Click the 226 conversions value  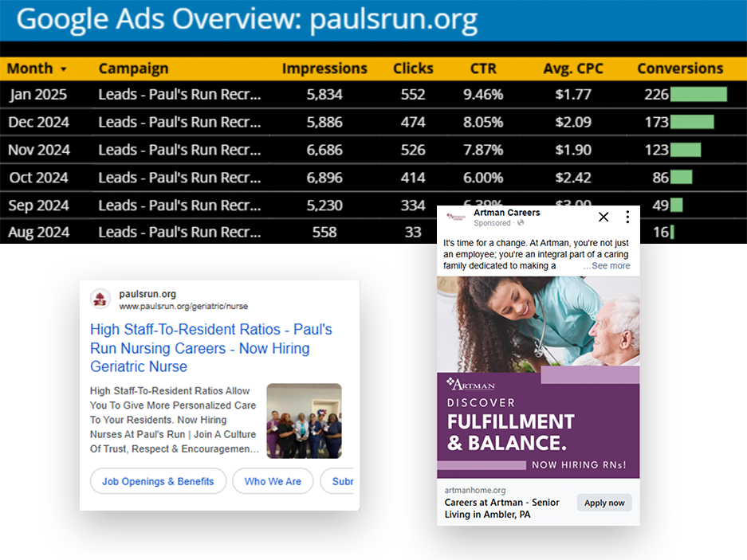point(656,94)
